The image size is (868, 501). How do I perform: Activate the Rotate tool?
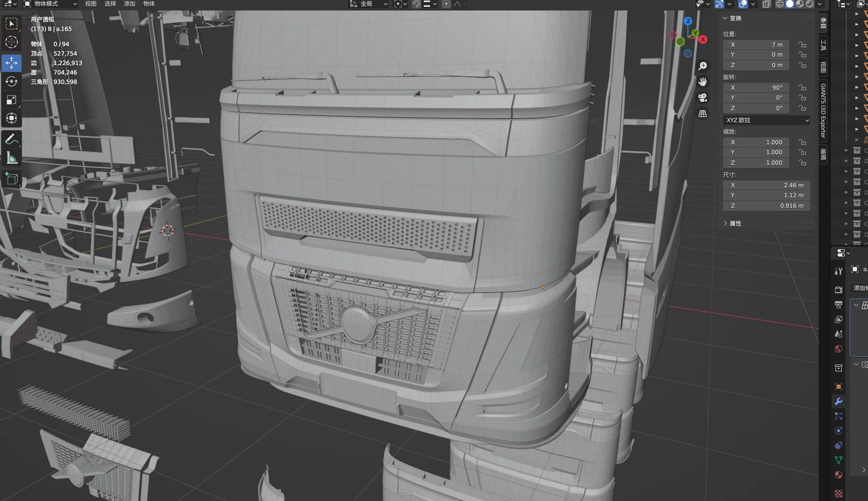coord(11,81)
